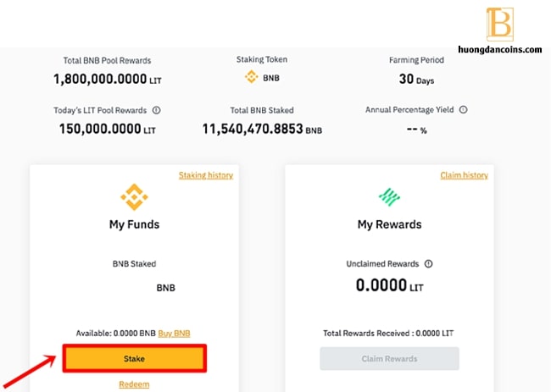551x392 pixels.
Task: Click the 1,800,000.0000 LIT pool rewards value
Action: [x=107, y=80]
